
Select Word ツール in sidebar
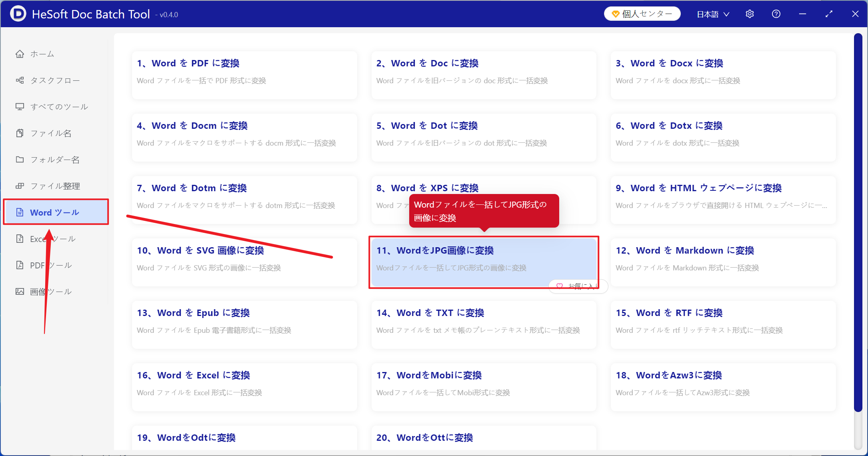(56, 212)
